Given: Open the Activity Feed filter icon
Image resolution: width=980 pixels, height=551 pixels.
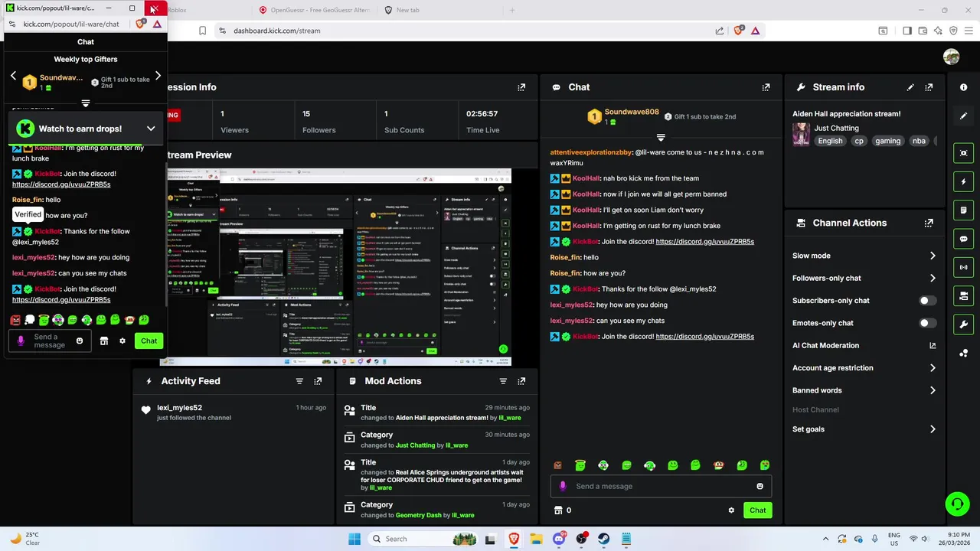Looking at the screenshot, I should tap(299, 381).
